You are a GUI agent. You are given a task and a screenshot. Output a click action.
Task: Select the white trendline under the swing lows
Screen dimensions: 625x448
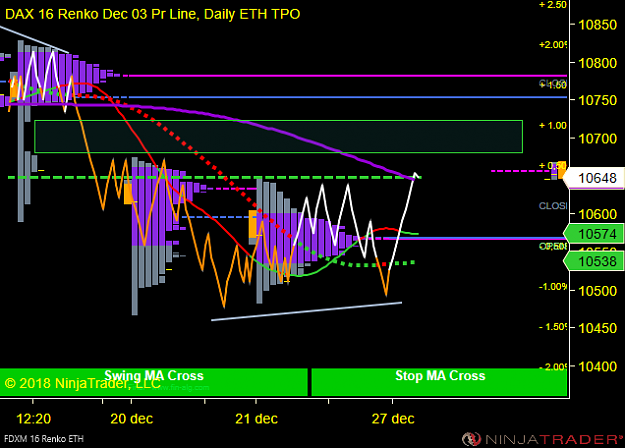pos(306,311)
